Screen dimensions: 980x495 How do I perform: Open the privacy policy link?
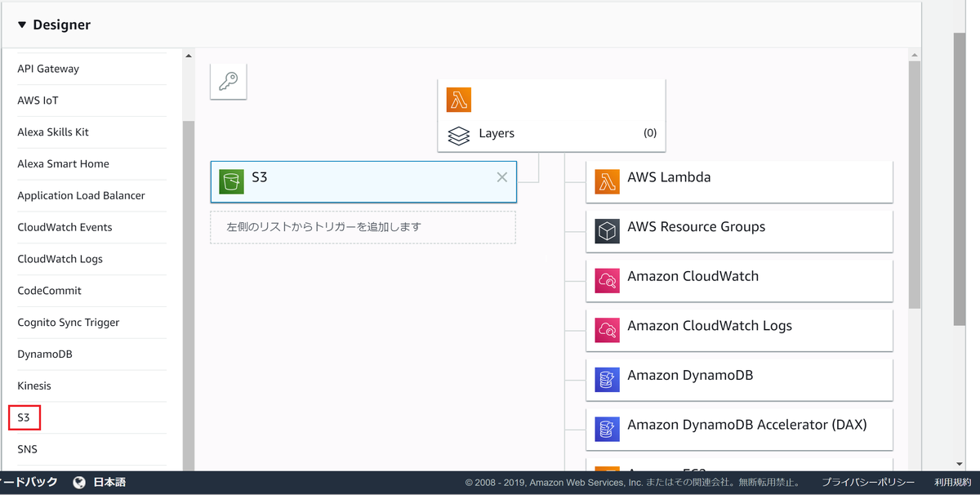click(x=867, y=483)
